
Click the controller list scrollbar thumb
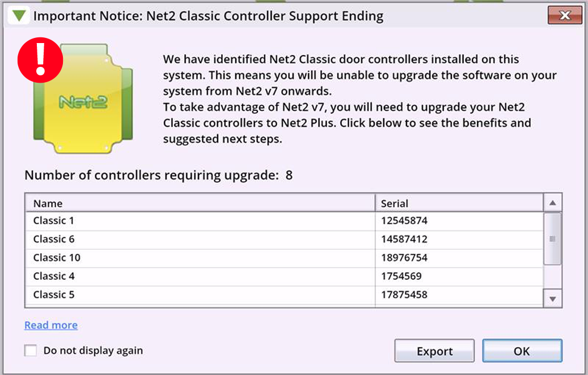tap(552, 238)
